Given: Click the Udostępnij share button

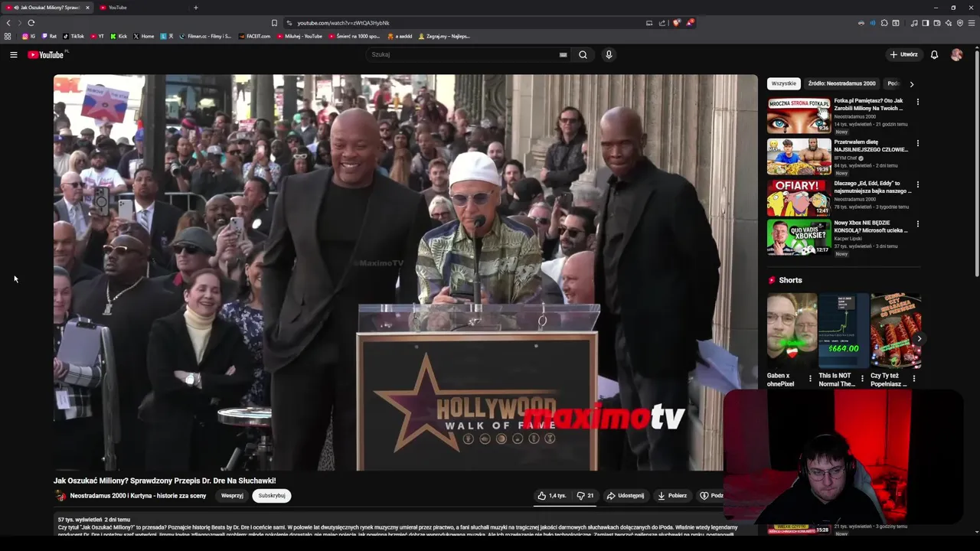Looking at the screenshot, I should tap(626, 496).
